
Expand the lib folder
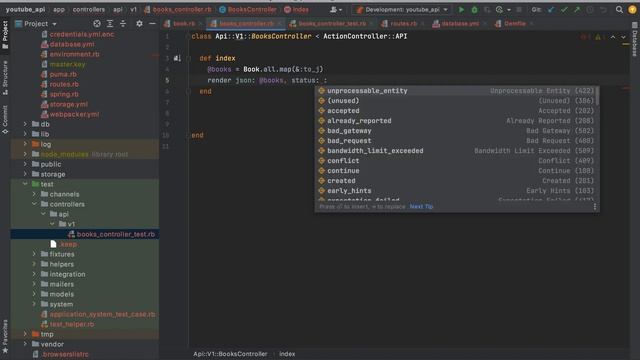coord(25,134)
